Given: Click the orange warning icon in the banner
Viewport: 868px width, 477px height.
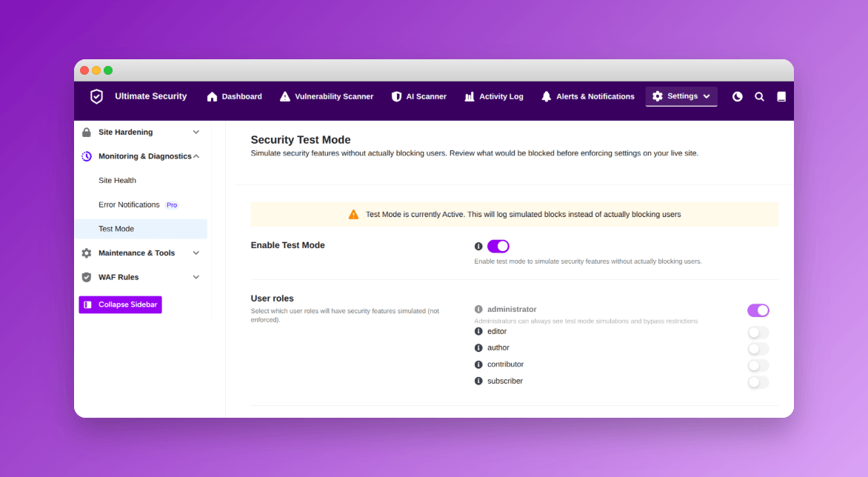Looking at the screenshot, I should (x=353, y=215).
